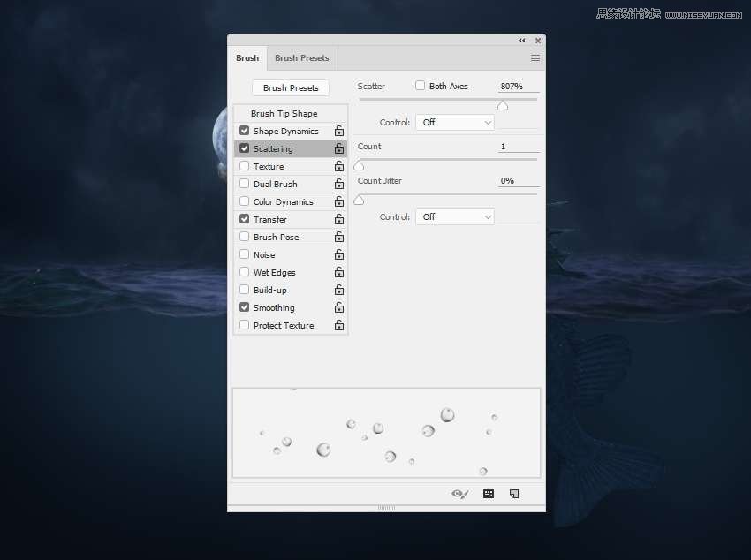Uncheck the Smoothing checkbox

245,307
